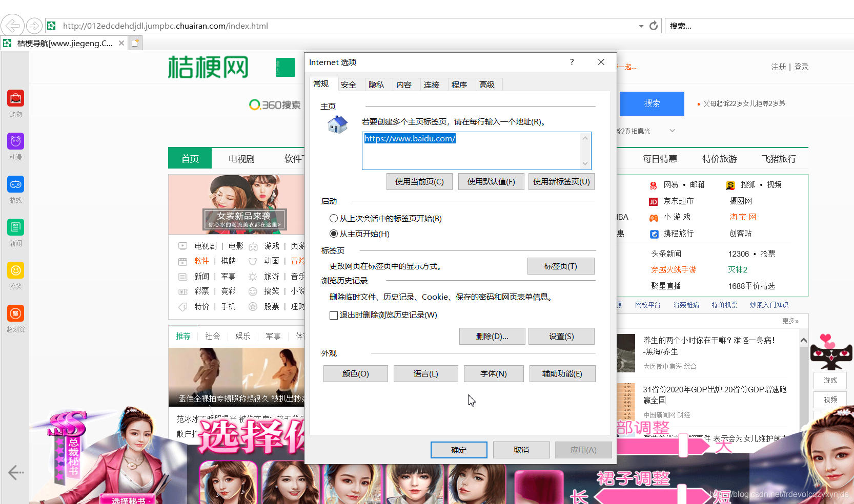
Task: Open the 电视剧 navigation tab
Action: [x=241, y=159]
